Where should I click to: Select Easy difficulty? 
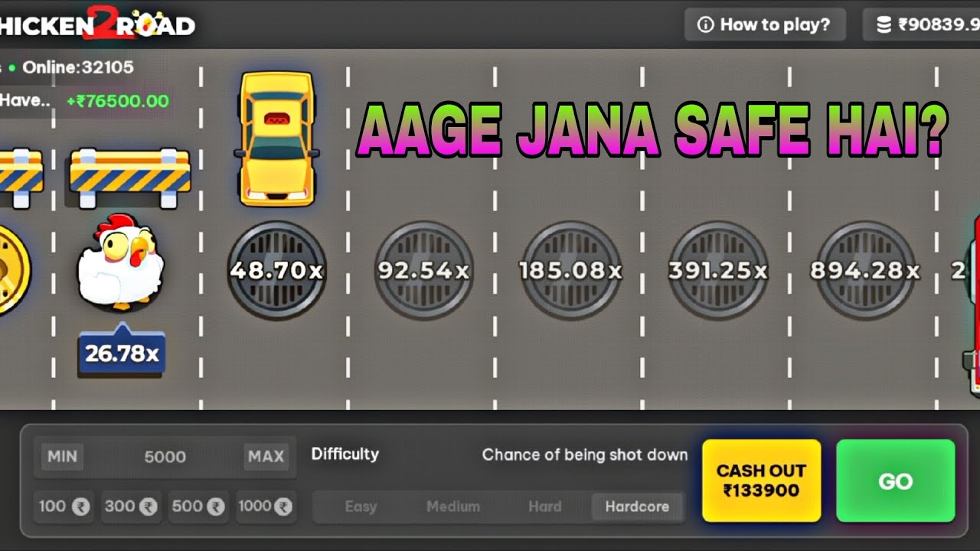361,507
